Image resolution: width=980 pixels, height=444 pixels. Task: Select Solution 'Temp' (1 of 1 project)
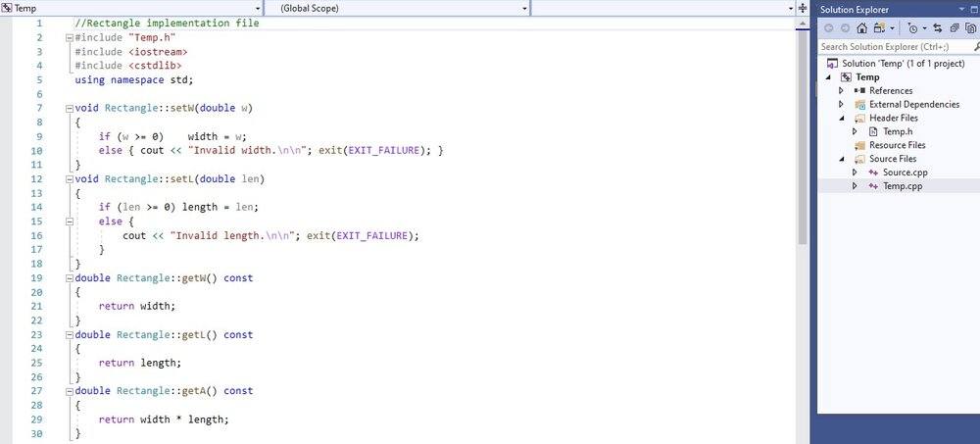(x=904, y=64)
